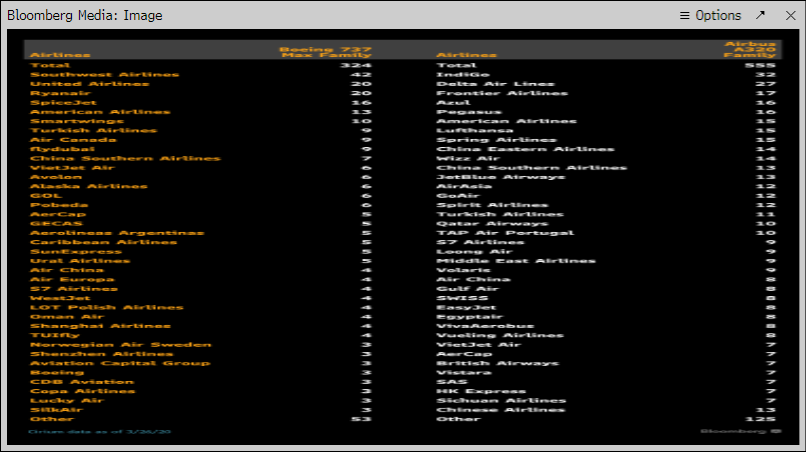Select the Copa Airlines row
This screenshot has height=452, width=806.
click(200, 391)
